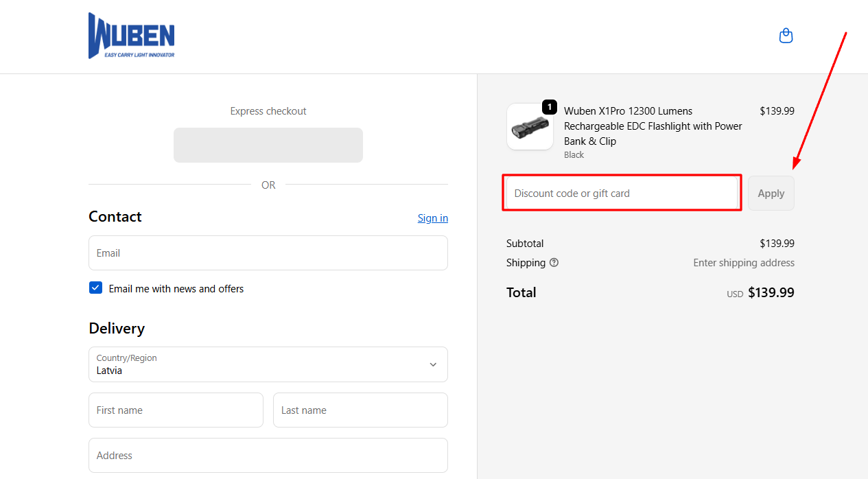Click the Wuben logo
Screen dimensions: 868x479
click(x=132, y=36)
